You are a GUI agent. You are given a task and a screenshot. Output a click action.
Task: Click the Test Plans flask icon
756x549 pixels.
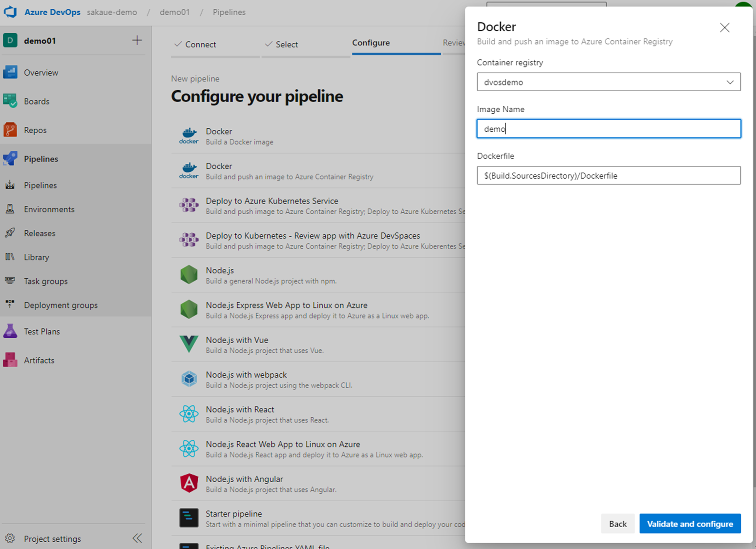10,331
